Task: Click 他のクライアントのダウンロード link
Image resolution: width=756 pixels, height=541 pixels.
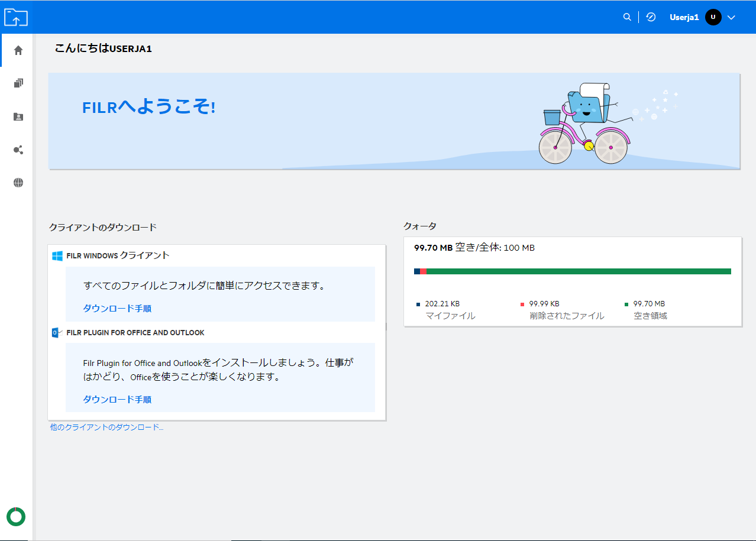Action: [x=106, y=427]
